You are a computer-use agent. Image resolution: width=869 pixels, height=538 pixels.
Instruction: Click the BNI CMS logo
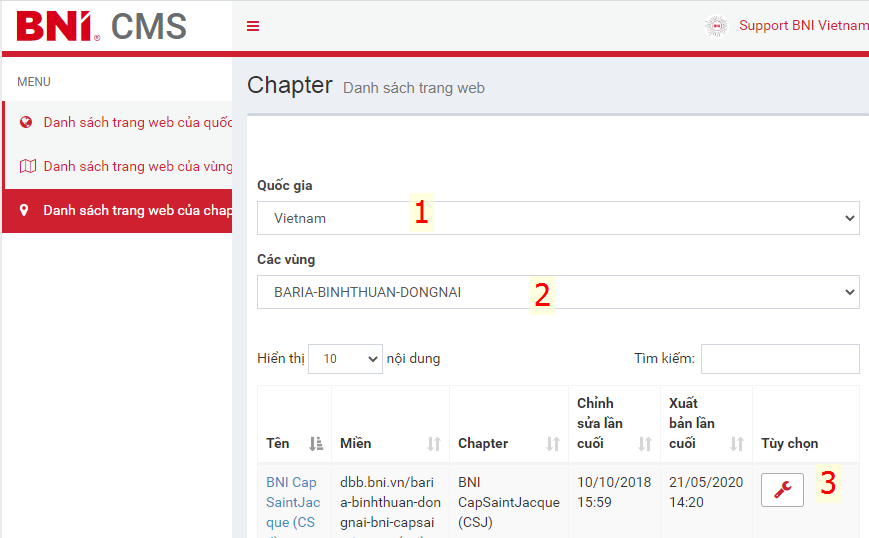click(101, 26)
